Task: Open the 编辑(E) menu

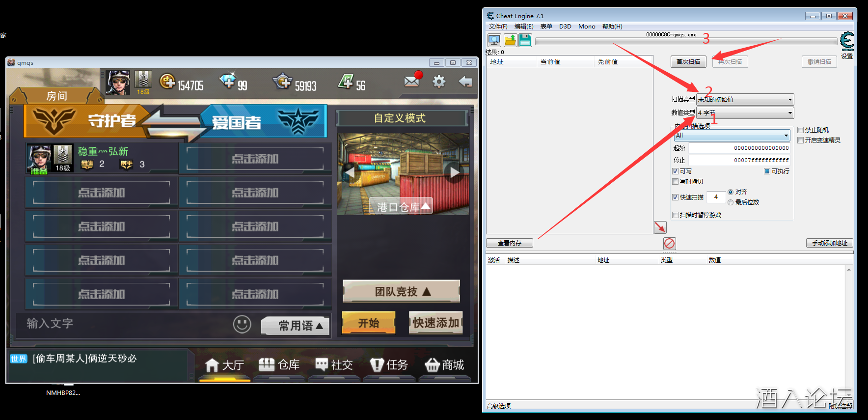Action: tap(524, 27)
